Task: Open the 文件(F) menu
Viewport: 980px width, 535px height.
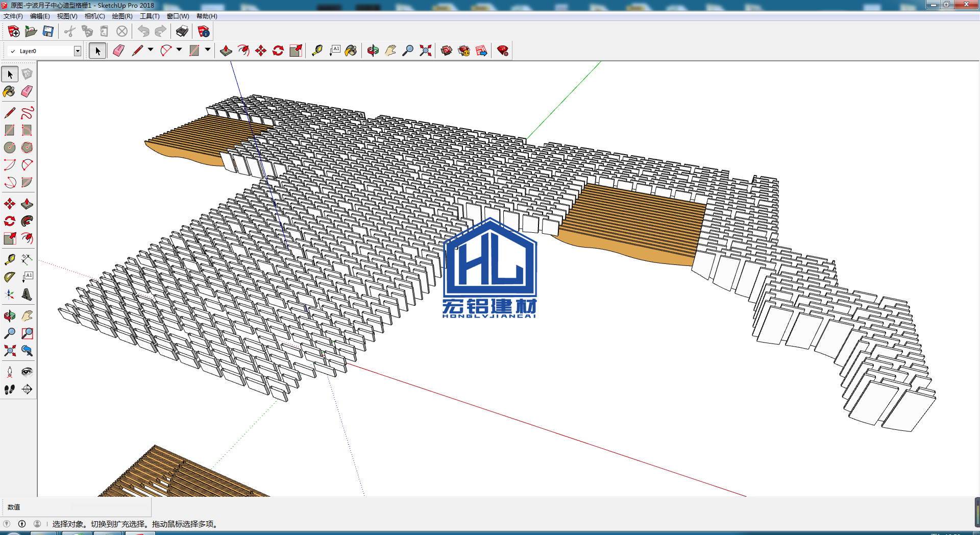Action: point(13,16)
